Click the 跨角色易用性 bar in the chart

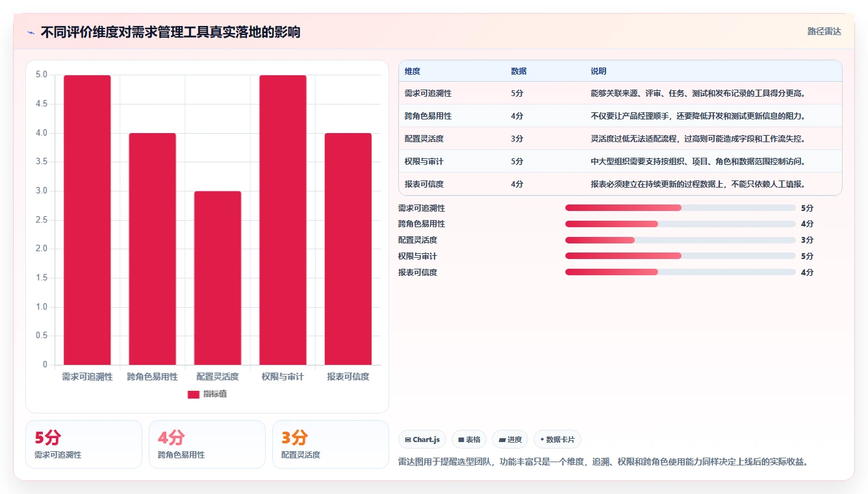(153, 249)
